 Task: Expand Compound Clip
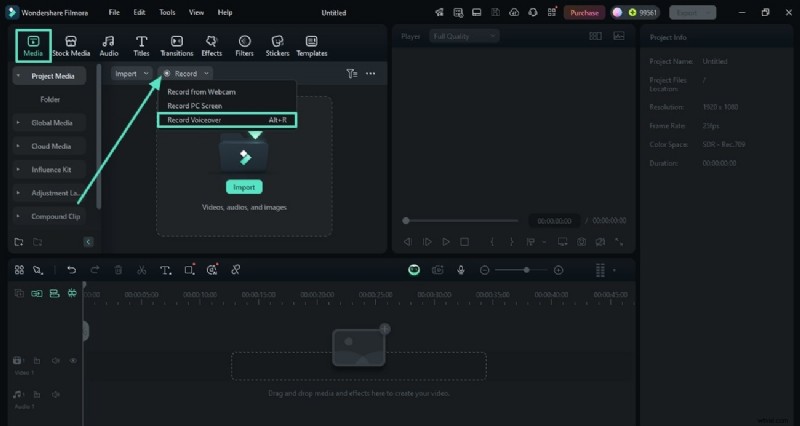click(18, 216)
